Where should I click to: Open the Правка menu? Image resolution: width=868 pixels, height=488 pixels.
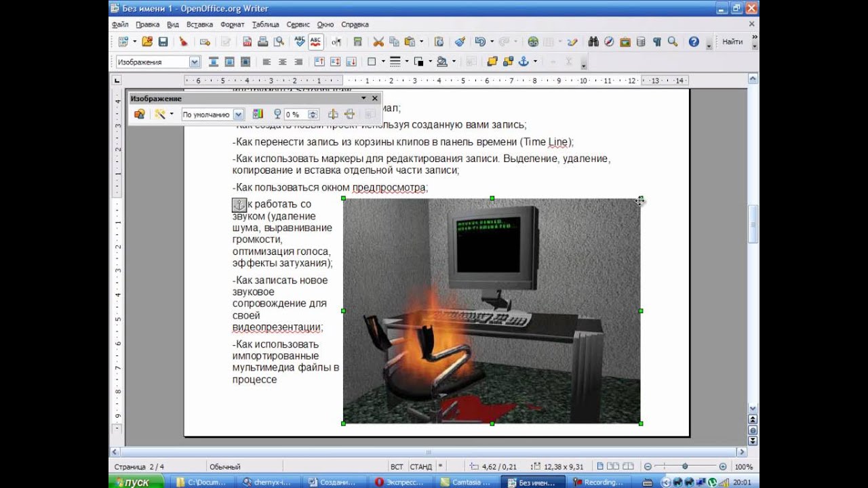tap(147, 24)
